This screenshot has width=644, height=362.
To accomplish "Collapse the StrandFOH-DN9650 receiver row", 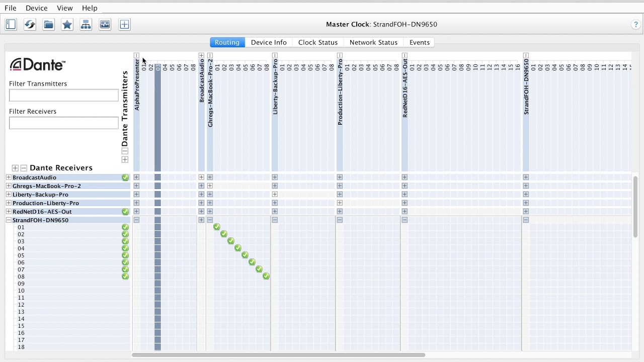I will tap(9, 220).
